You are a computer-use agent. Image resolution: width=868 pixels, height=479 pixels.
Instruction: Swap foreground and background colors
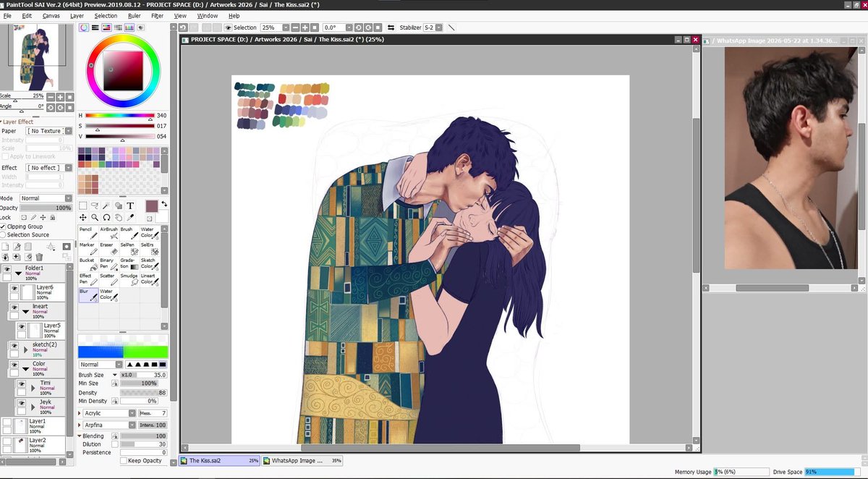click(164, 204)
